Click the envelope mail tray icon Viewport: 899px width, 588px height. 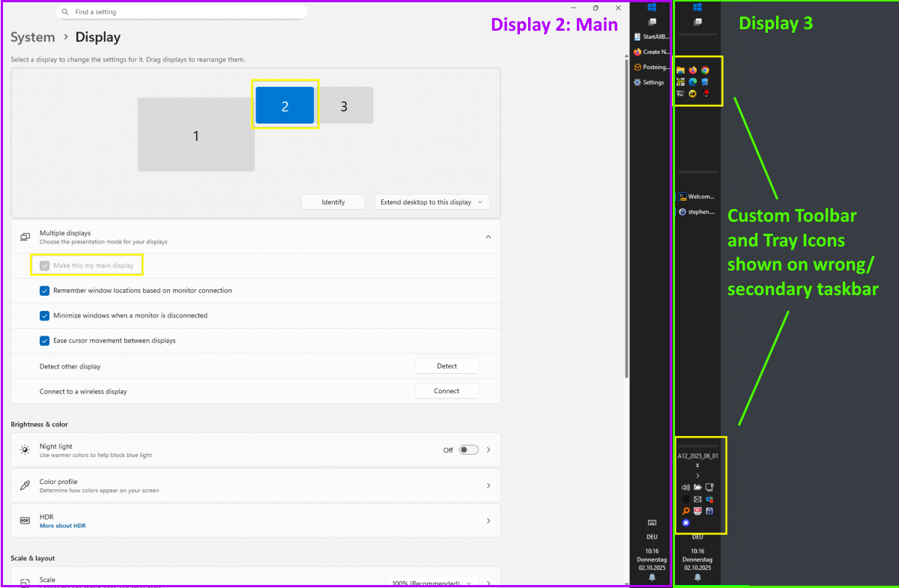pos(697,499)
